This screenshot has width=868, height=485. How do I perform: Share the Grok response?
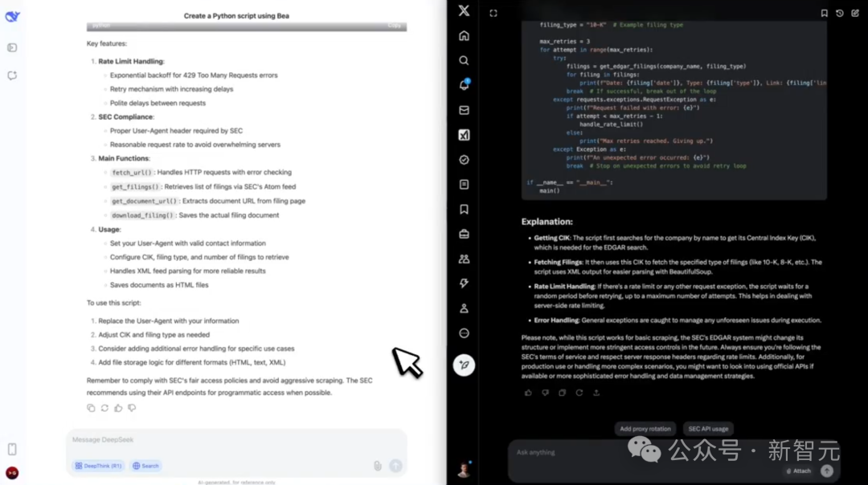point(596,393)
